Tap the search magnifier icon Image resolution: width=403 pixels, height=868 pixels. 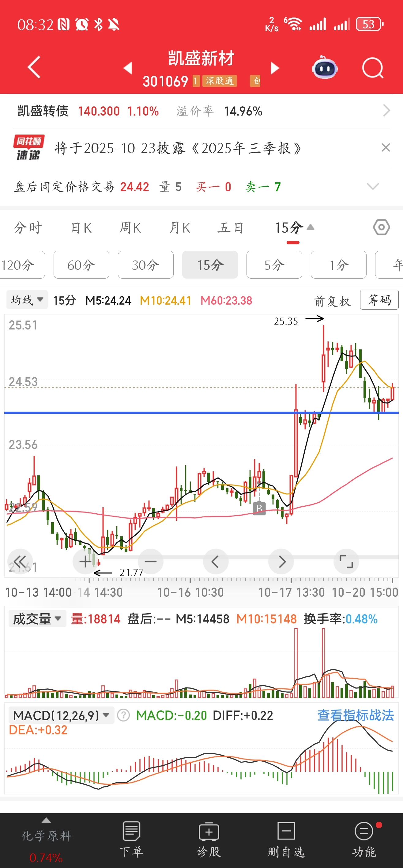click(x=372, y=68)
